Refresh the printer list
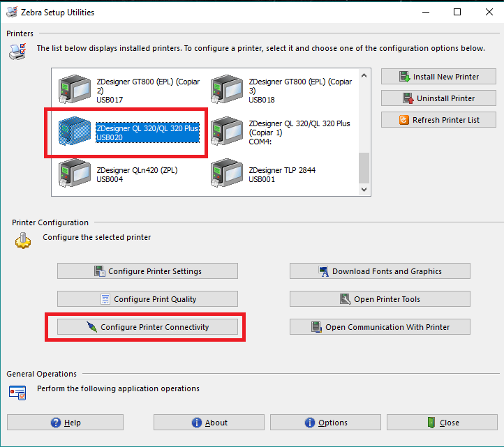Viewport: 504px width, 447px height. pos(438,120)
